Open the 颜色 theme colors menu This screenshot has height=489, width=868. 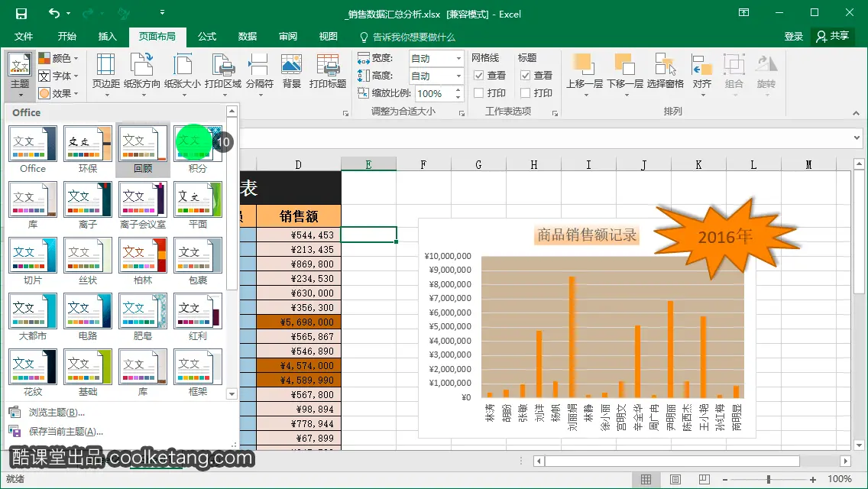click(x=59, y=58)
